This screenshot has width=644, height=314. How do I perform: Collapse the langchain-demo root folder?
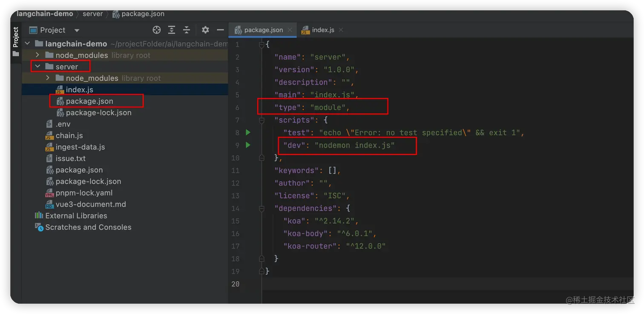pyautogui.click(x=28, y=43)
